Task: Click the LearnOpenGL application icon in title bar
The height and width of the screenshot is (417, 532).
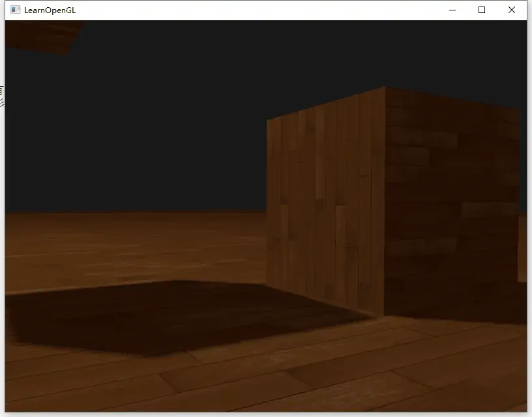Action: (15, 10)
